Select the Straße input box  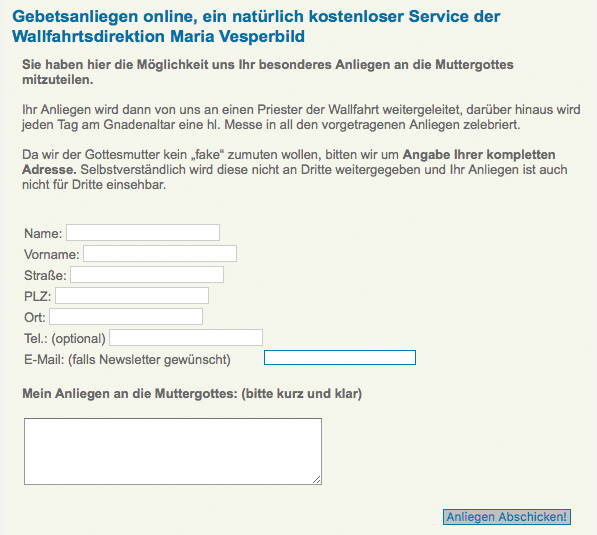147,275
